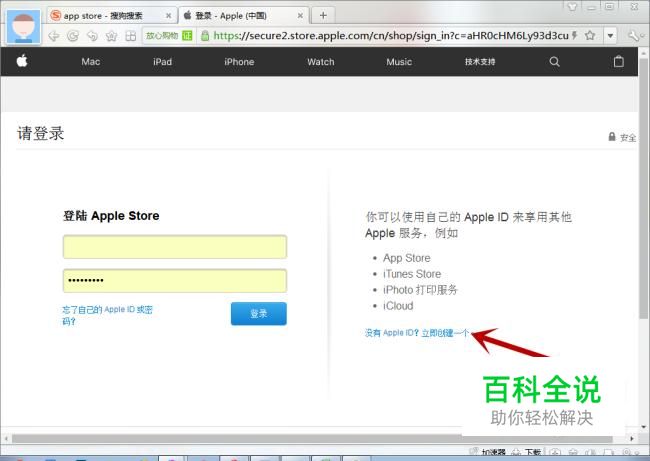Open the Watch menu item
The width and height of the screenshot is (650, 461).
click(x=320, y=62)
